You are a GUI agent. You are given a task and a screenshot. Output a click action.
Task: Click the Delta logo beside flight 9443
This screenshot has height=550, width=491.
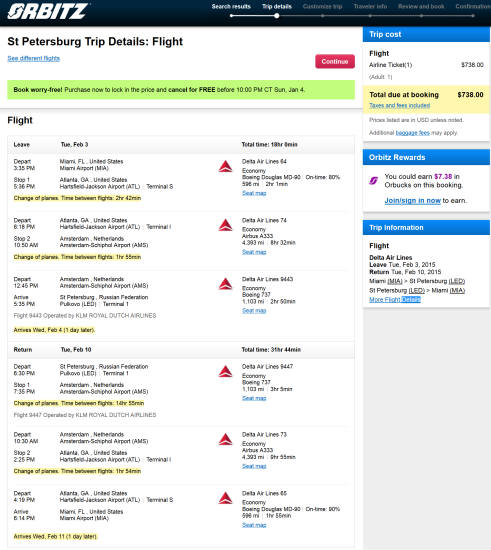point(226,284)
